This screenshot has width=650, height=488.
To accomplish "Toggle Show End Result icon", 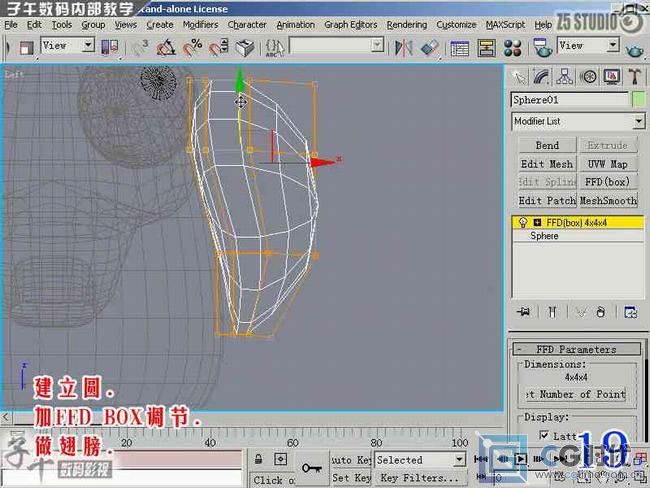I will tap(552, 312).
